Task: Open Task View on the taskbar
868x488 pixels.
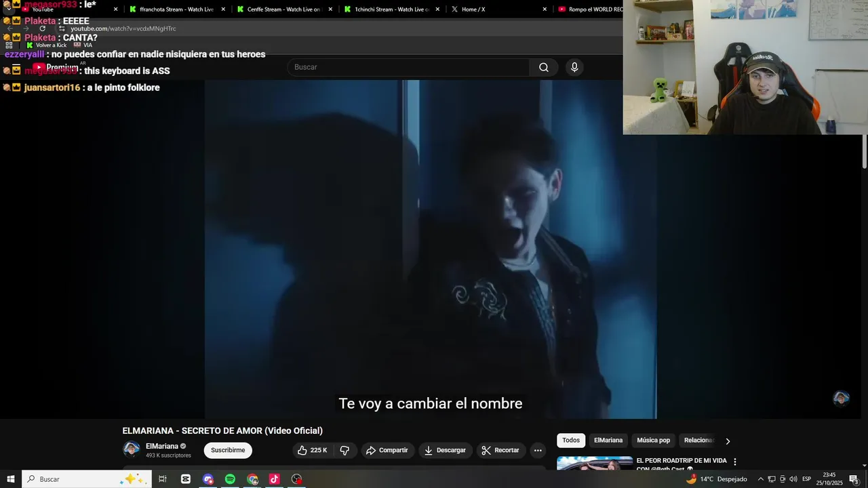Action: [163, 479]
